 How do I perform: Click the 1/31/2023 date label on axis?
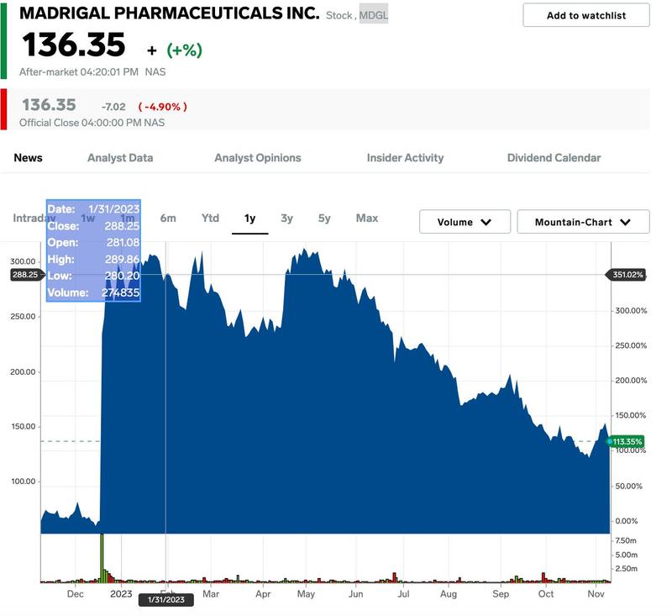(x=165, y=599)
